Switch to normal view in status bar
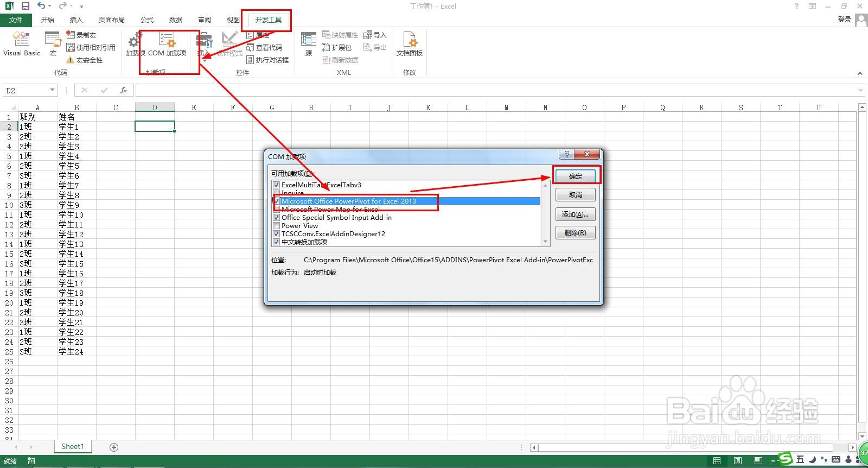868x468 pixels. pos(717,461)
